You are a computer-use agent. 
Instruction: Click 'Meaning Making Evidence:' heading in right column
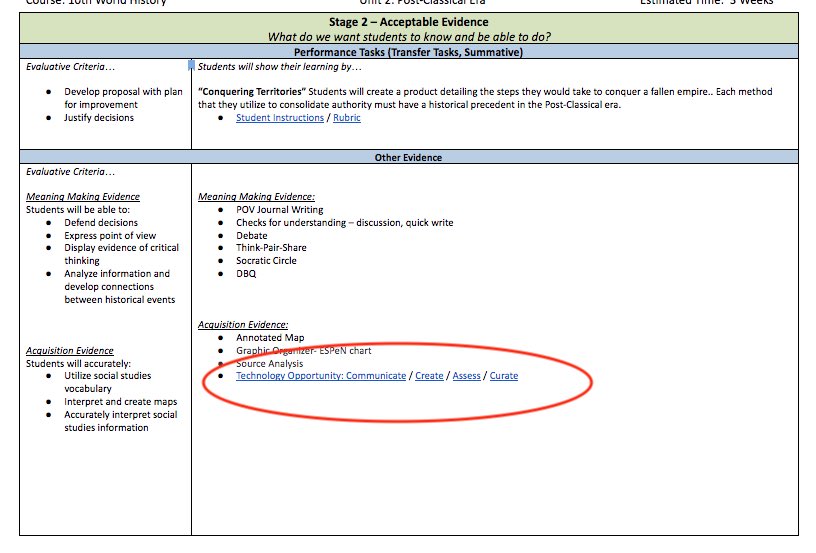click(256, 196)
